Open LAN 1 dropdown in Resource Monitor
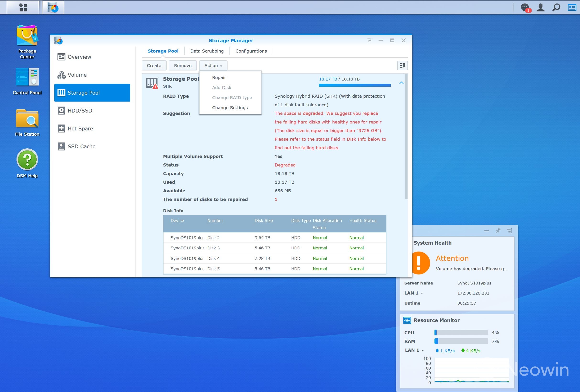Viewport: 580px width, 392px height. 415,350
